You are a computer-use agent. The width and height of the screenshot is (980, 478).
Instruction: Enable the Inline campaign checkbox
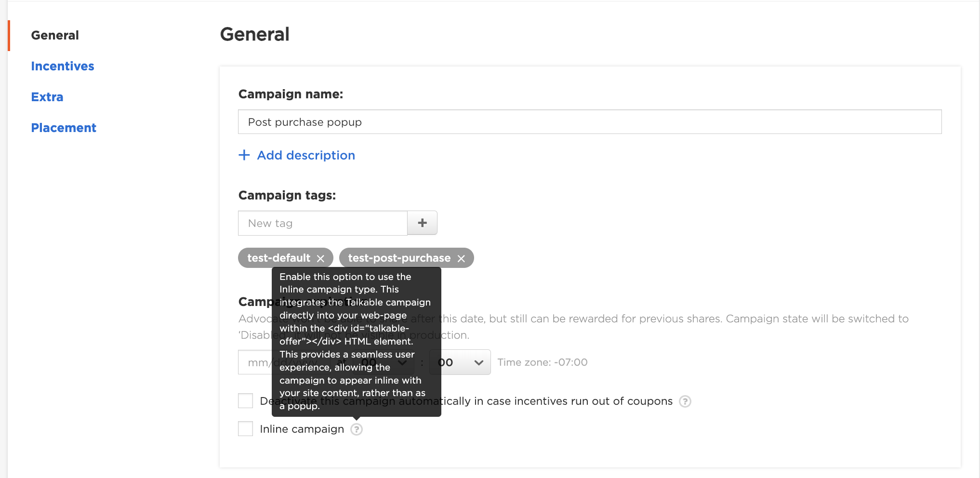point(246,429)
